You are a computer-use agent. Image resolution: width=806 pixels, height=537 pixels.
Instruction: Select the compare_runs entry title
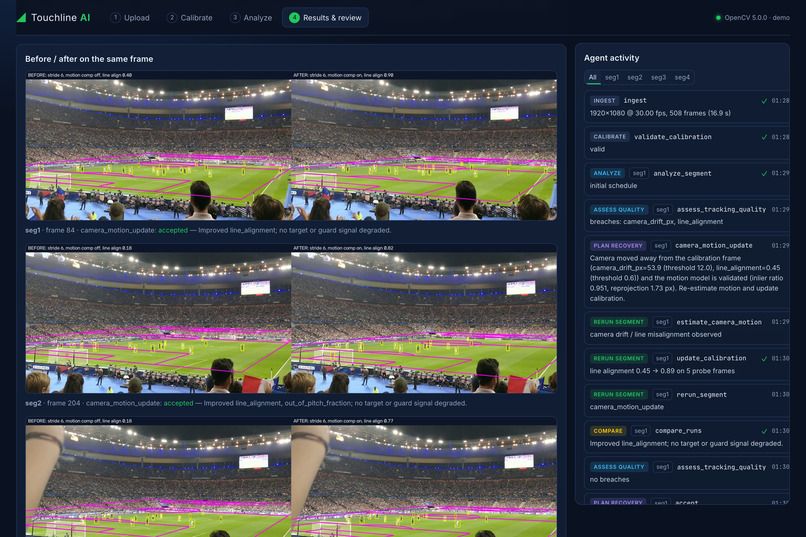tap(678, 431)
